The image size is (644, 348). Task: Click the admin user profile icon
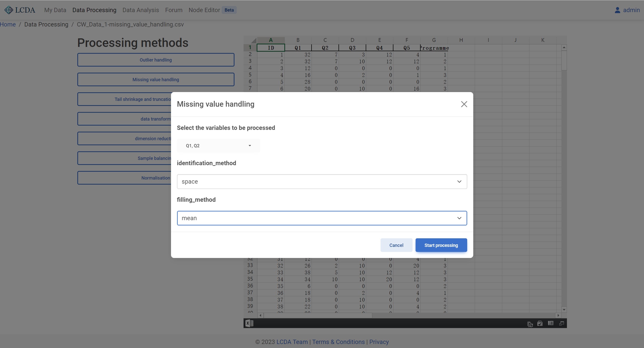[x=617, y=10]
